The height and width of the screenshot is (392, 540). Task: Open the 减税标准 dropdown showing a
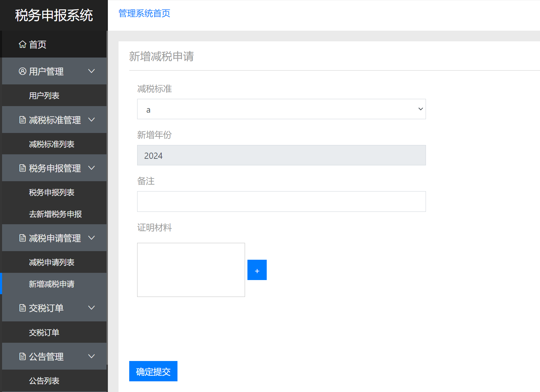point(281,109)
